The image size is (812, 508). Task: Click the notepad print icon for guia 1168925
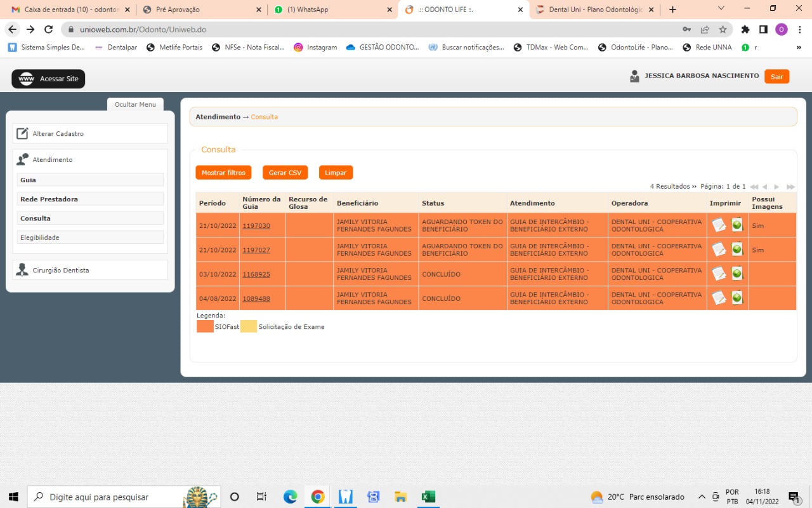tap(719, 274)
